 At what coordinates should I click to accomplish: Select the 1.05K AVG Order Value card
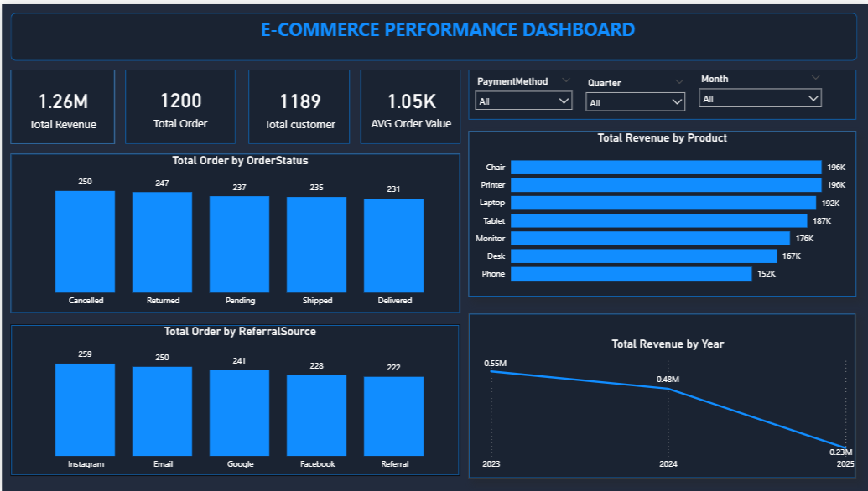click(410, 106)
